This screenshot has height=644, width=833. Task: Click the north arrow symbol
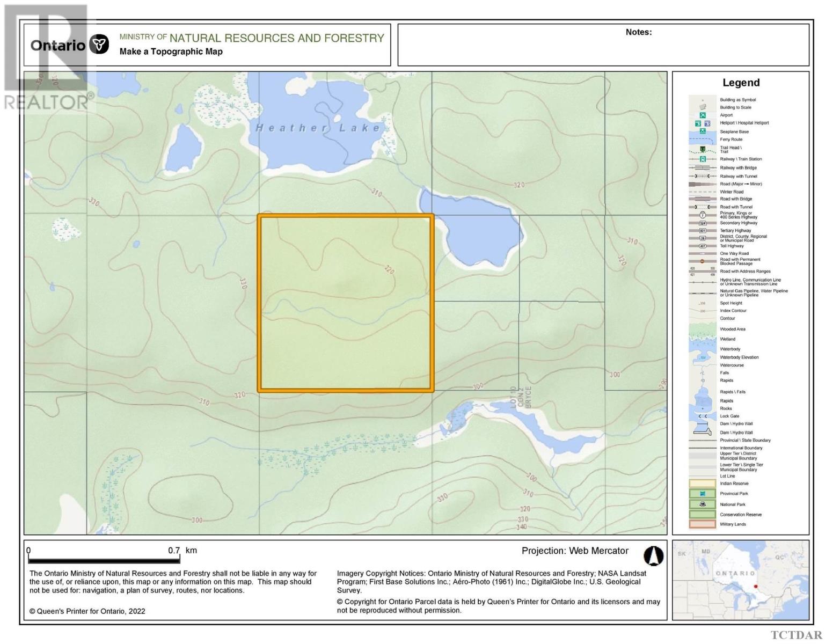654,557
